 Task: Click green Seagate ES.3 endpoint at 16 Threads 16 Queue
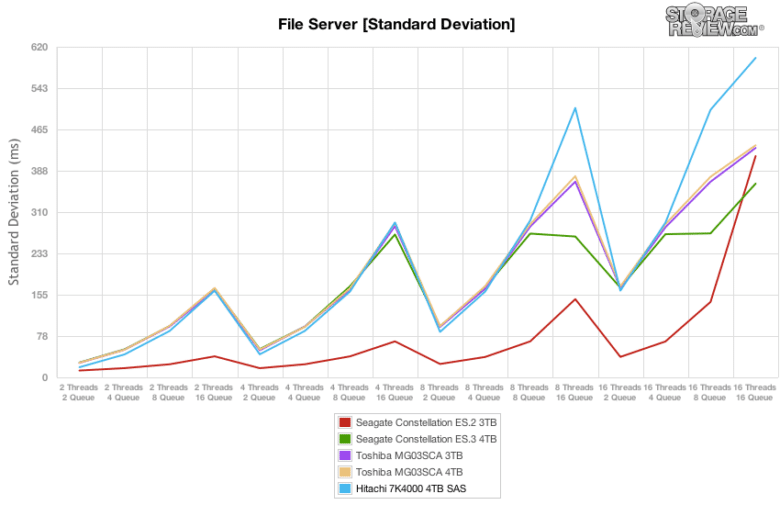(x=756, y=184)
